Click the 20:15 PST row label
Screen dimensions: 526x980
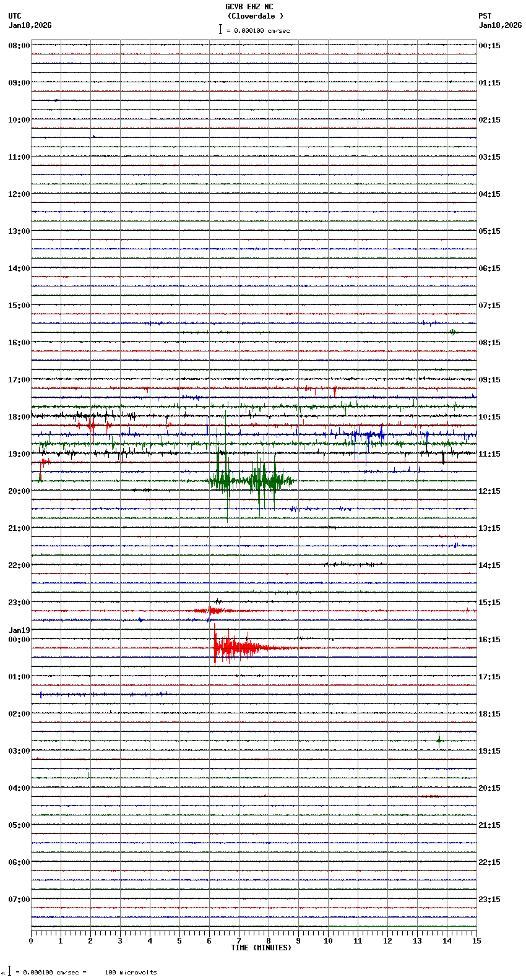(489, 788)
